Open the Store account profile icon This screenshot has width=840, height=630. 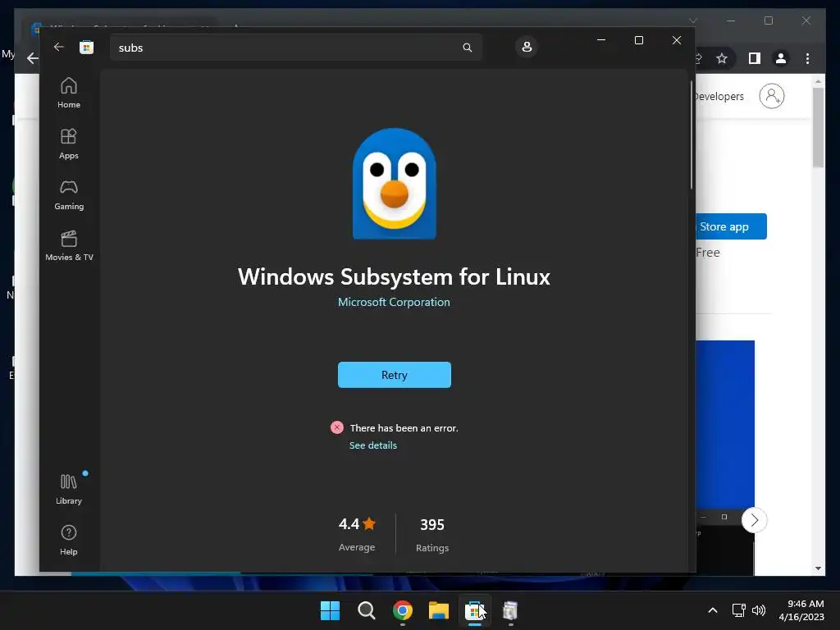click(527, 47)
